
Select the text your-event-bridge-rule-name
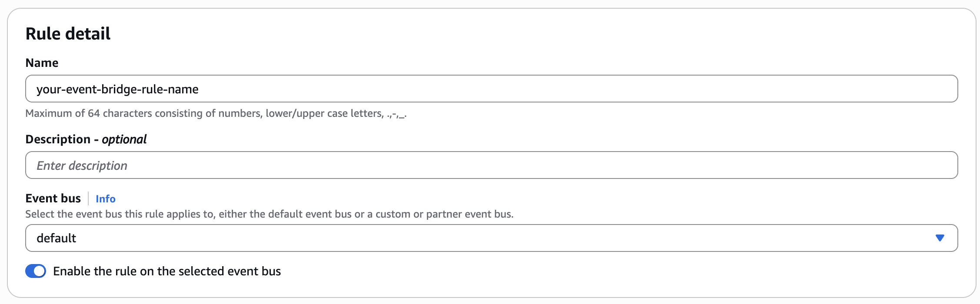(x=118, y=89)
